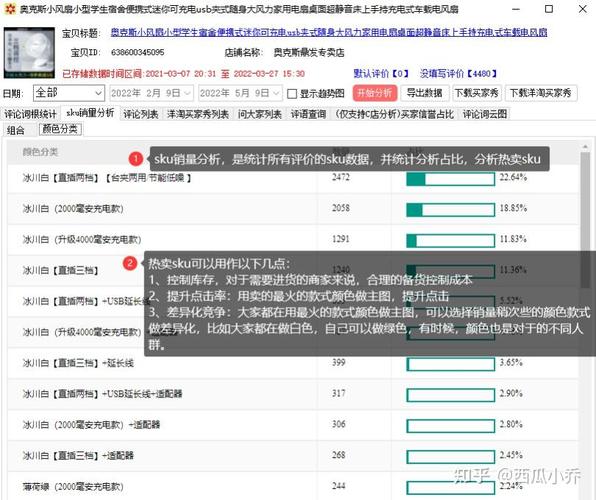
Task: Select the 组合 sub-tab
Action: click(16, 130)
